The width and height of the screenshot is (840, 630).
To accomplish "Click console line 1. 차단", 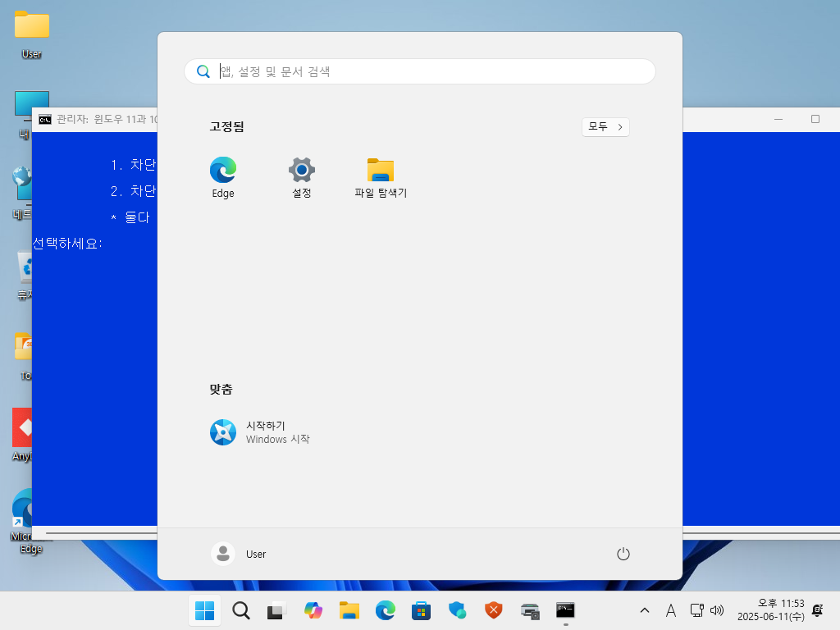I will [134, 164].
